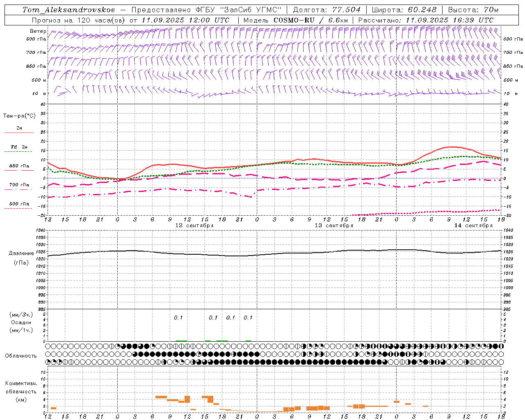Select the (км) convective cloud unit label
The image size is (525, 420).
click(21, 399)
